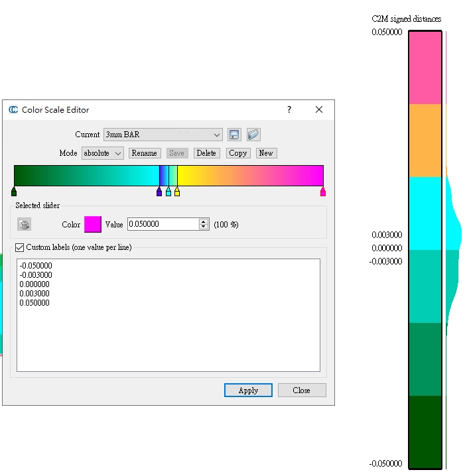Click the export color scale disk icon
The image size is (467, 476).
233,135
